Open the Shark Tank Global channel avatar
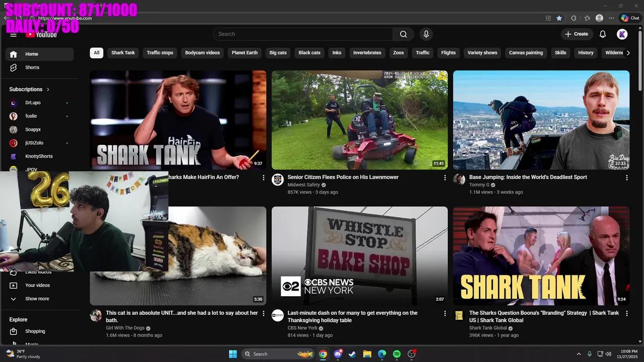This screenshot has width=644, height=362. (459, 315)
